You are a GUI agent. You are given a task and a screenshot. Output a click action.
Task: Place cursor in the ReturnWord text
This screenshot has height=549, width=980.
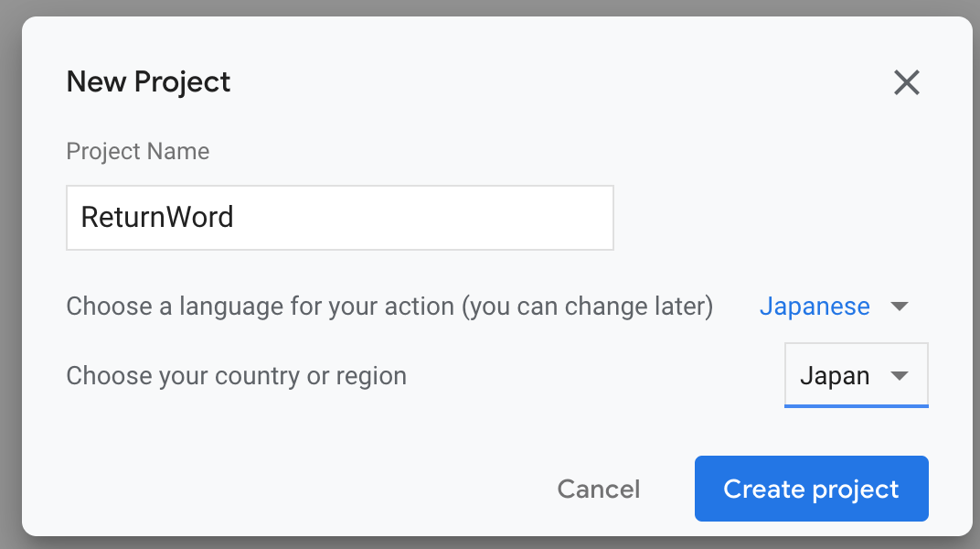[157, 217]
